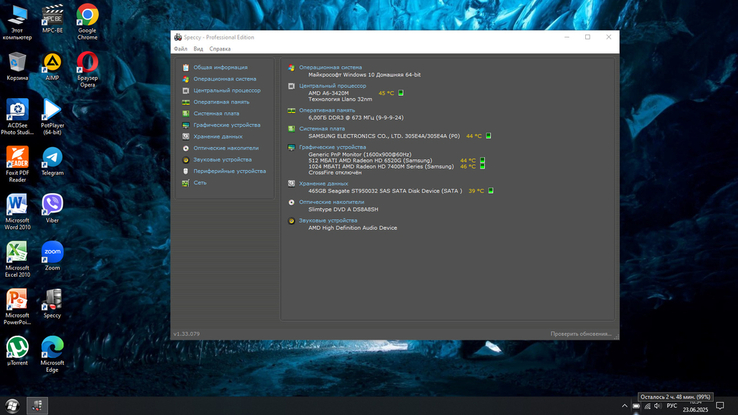The width and height of the screenshot is (738, 415).
Task: Click the optical disc icon in summary panel
Action: point(291,202)
